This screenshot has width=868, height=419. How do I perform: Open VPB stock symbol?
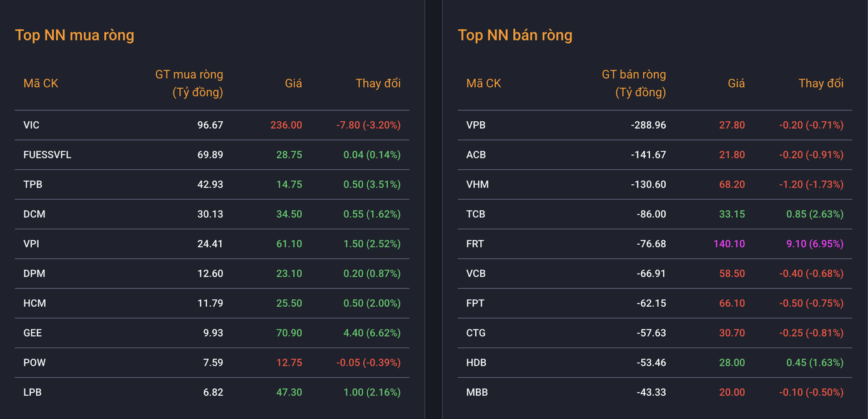(x=476, y=125)
